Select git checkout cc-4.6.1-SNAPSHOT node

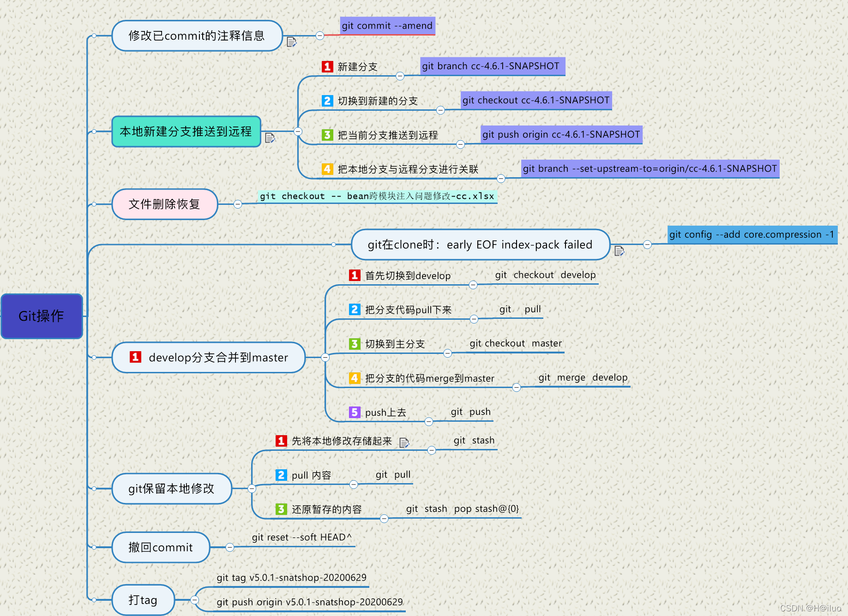click(x=536, y=101)
